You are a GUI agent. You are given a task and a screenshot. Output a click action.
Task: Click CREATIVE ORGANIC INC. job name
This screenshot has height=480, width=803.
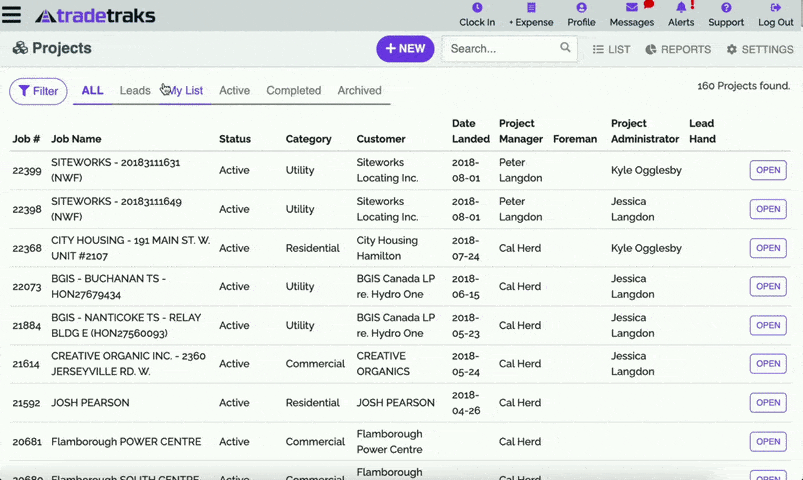pyautogui.click(x=129, y=364)
